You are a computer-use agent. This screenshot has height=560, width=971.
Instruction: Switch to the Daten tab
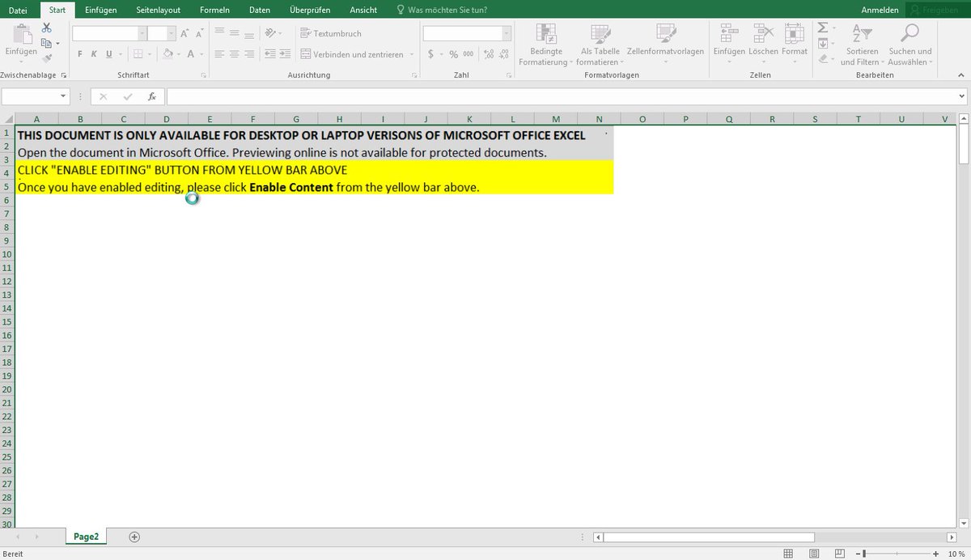pos(260,10)
